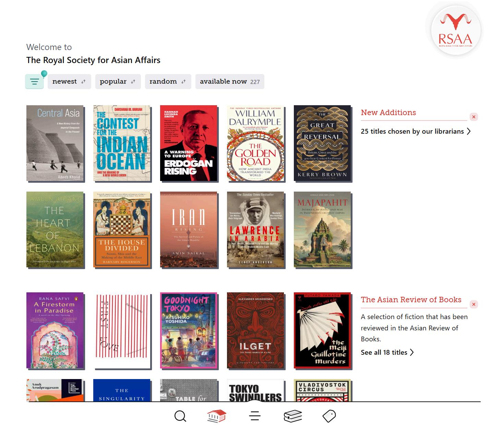
Task: Open the Goodnight Tokyo book cover
Action: pyautogui.click(x=189, y=330)
